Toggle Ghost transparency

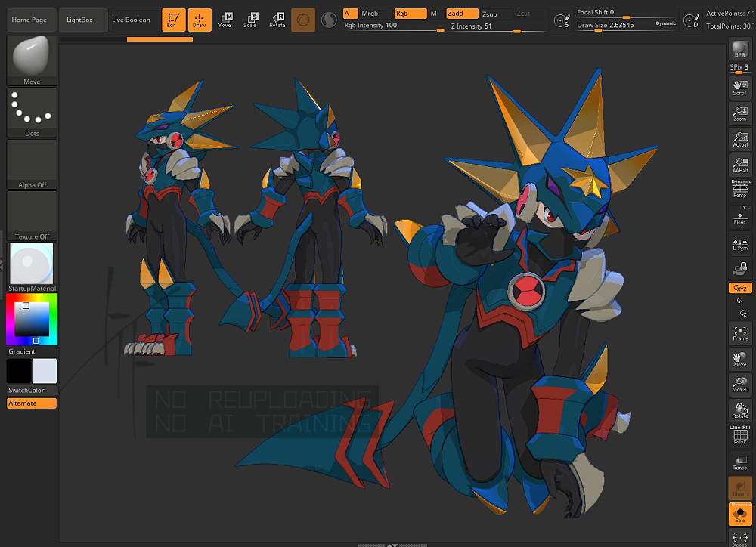(x=740, y=488)
